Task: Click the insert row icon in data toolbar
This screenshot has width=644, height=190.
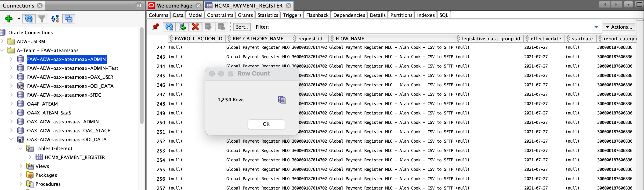Action: (x=182, y=27)
